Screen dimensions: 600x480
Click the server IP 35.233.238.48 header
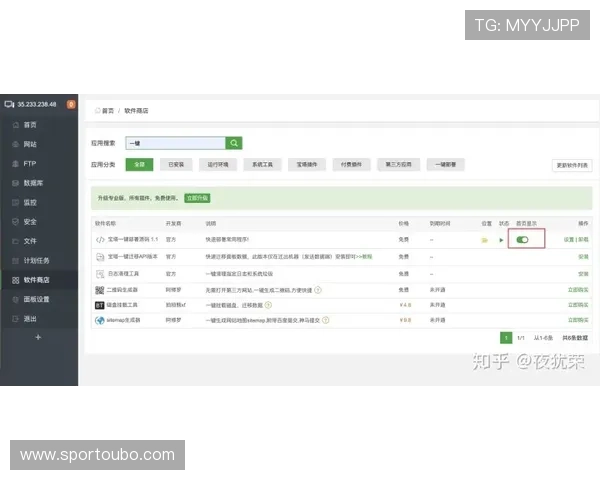click(x=37, y=104)
